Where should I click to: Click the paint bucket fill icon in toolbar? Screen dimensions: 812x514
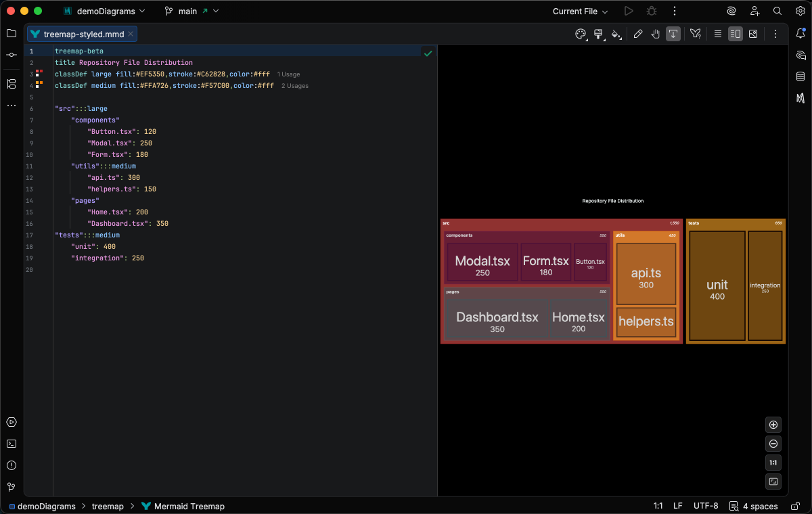615,33
